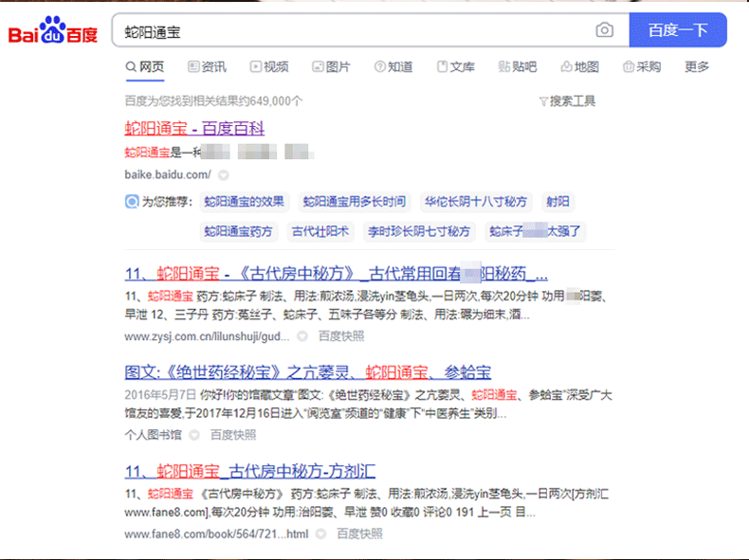Open result 《古代房中秘方》_古代常用回春 title
This screenshot has height=560, width=749.
pyautogui.click(x=337, y=274)
